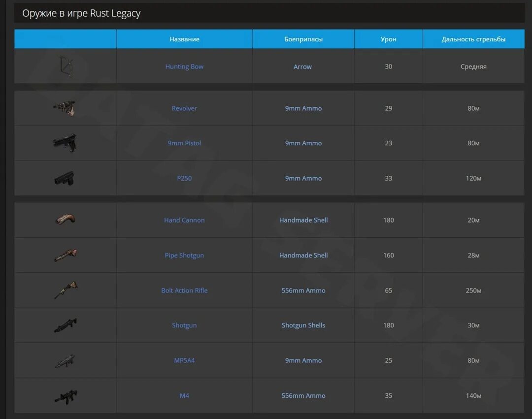Open the Hunting Bow link

click(184, 66)
